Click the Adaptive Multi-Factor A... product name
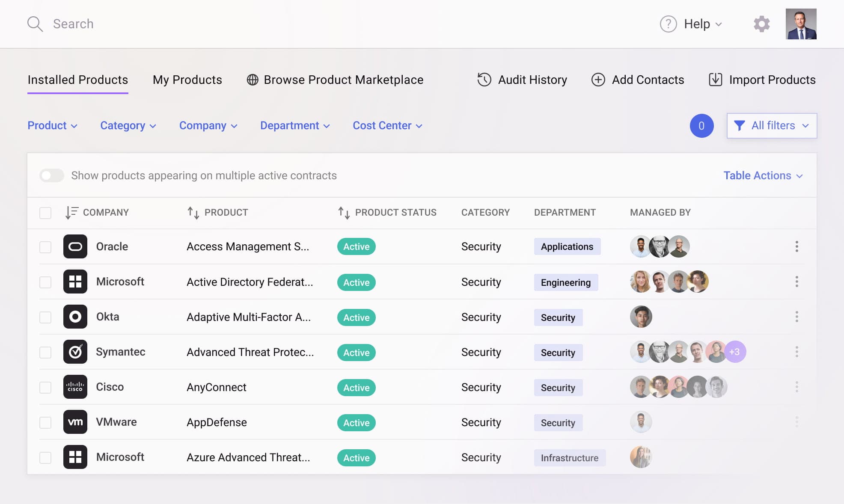Image resolution: width=844 pixels, height=504 pixels. coord(249,317)
